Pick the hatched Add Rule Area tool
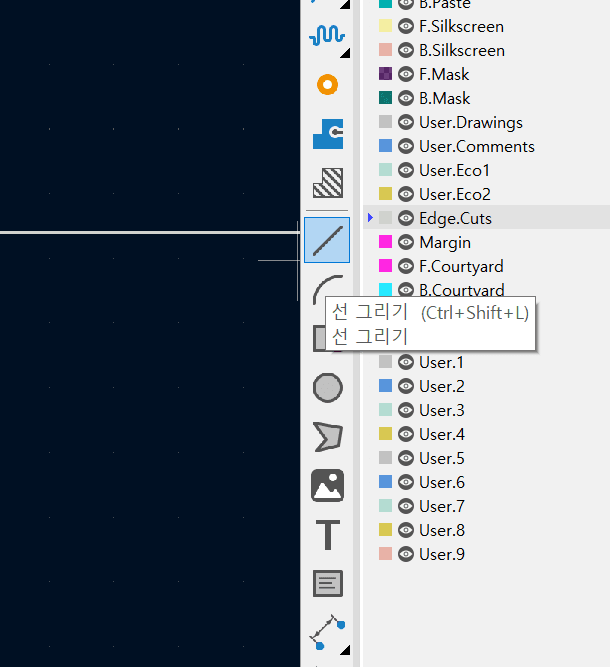Viewport: 610px width, 667px height. pyautogui.click(x=327, y=182)
